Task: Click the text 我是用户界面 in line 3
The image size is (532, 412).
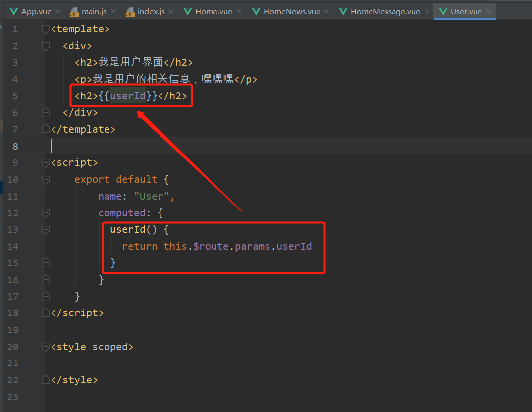Action: [131, 62]
